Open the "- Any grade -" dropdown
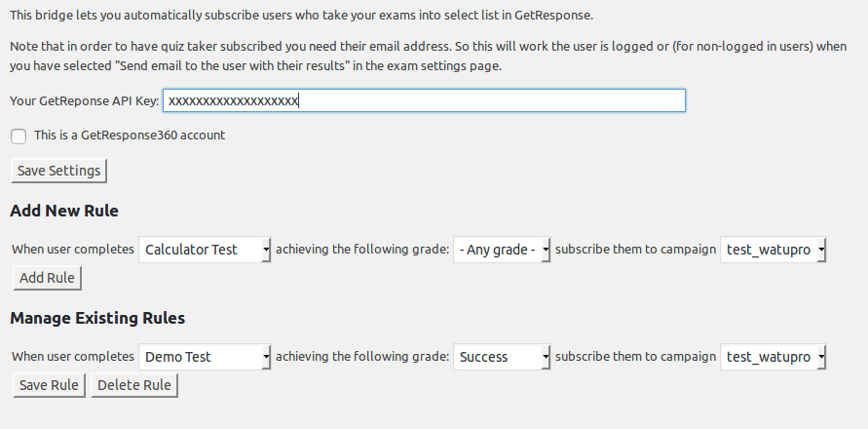The width and height of the screenshot is (868, 429). (502, 250)
